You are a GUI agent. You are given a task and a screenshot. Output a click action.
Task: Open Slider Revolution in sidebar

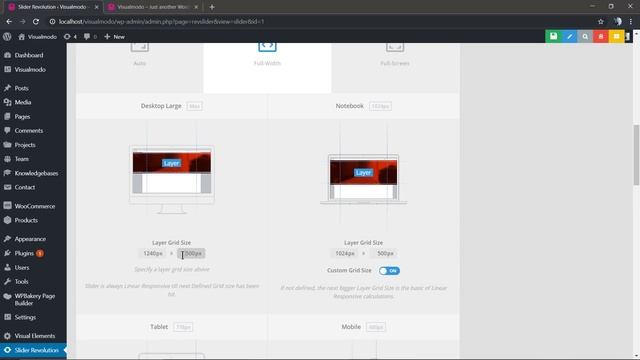coord(33,350)
